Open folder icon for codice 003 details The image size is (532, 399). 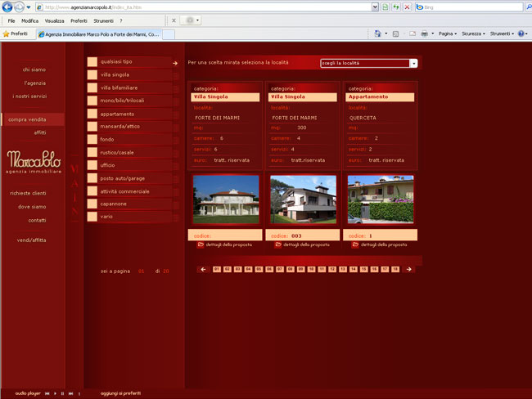coord(278,244)
